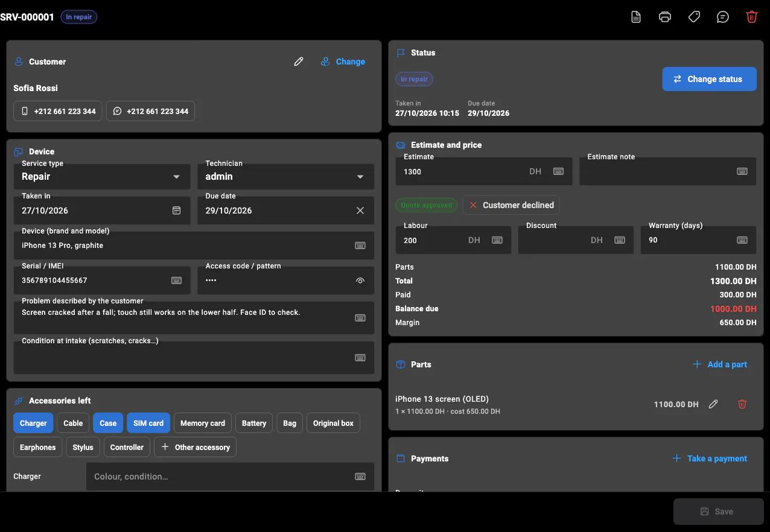Open keyboard icon in Device brand field
Viewport: 770px width, 532px height.
360,245
